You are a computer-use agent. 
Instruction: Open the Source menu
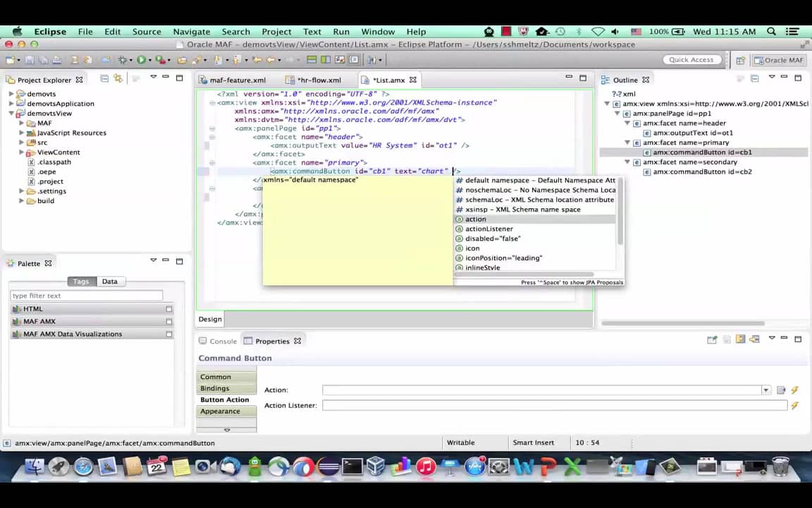pos(147,32)
